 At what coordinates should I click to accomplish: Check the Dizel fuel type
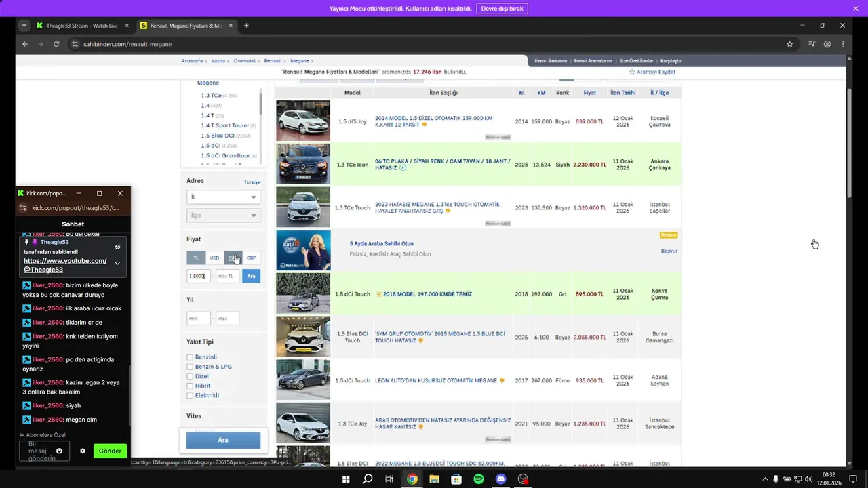coord(190,376)
